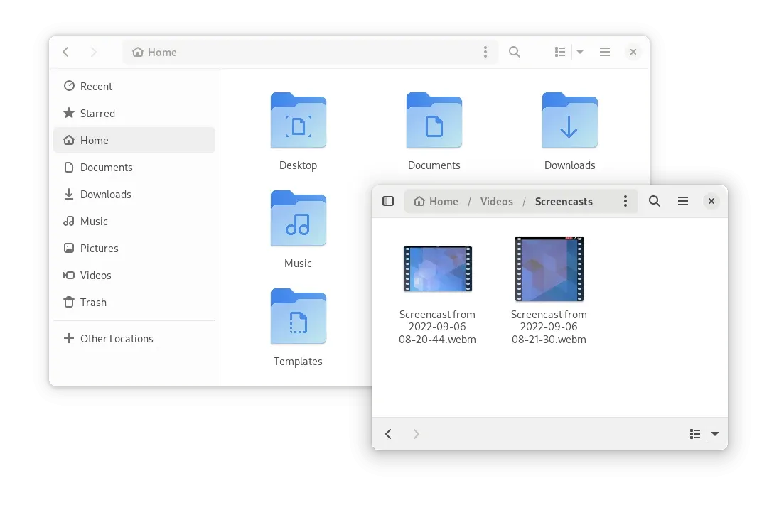
Task: Open the Recent files view in sidebar
Action: pyautogui.click(x=96, y=86)
